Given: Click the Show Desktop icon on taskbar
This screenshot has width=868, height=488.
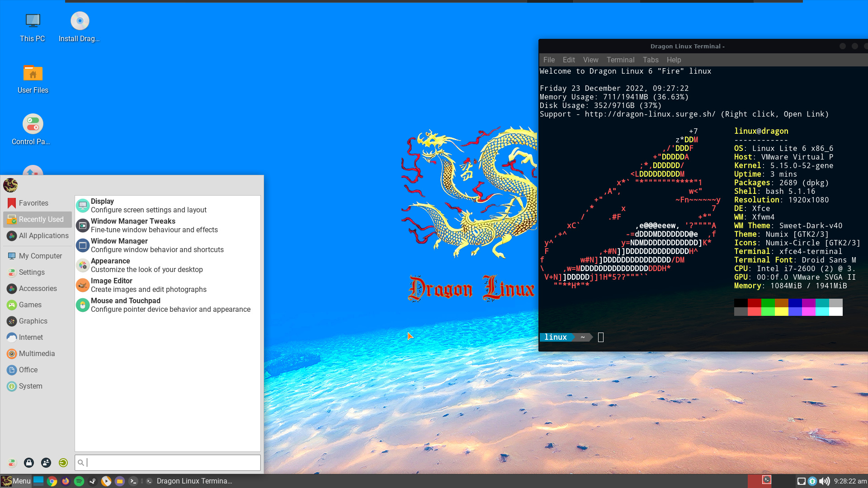Looking at the screenshot, I should (x=38, y=481).
